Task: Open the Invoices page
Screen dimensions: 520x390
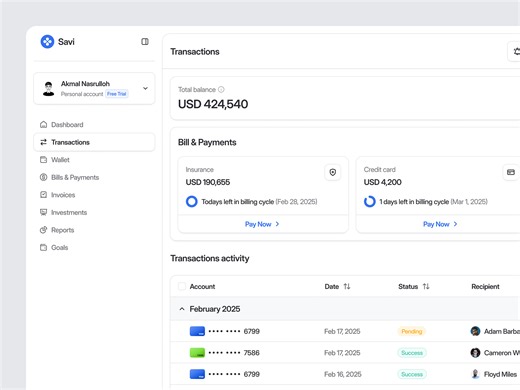Action: point(94,195)
